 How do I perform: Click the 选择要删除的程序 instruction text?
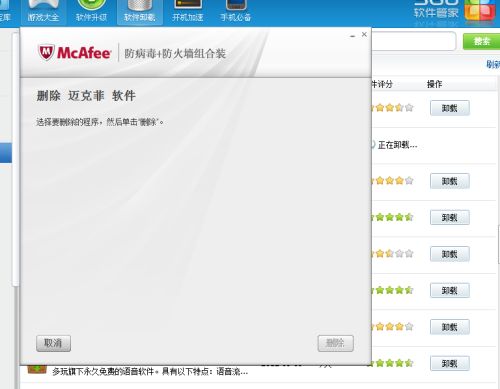(100, 122)
